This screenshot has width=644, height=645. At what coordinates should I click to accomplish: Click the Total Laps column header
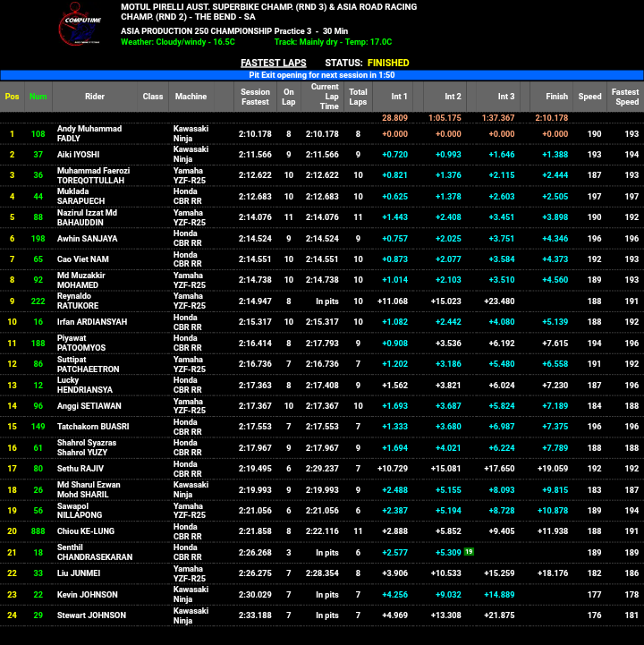358,97
